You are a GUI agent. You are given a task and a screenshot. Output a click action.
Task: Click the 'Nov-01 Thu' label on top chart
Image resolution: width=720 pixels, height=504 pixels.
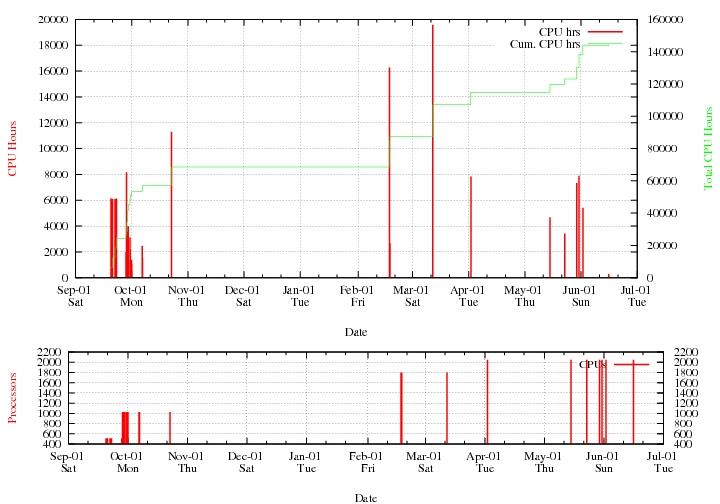(187, 296)
